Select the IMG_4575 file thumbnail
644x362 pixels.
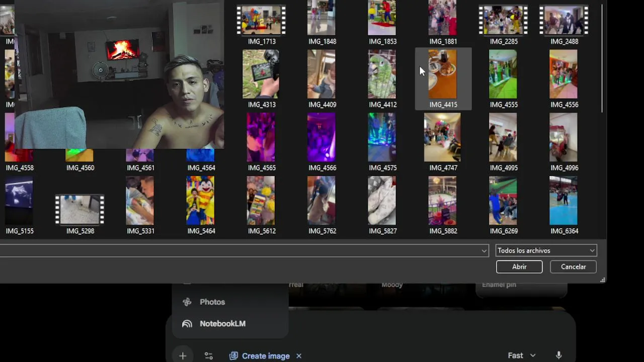[382, 137]
